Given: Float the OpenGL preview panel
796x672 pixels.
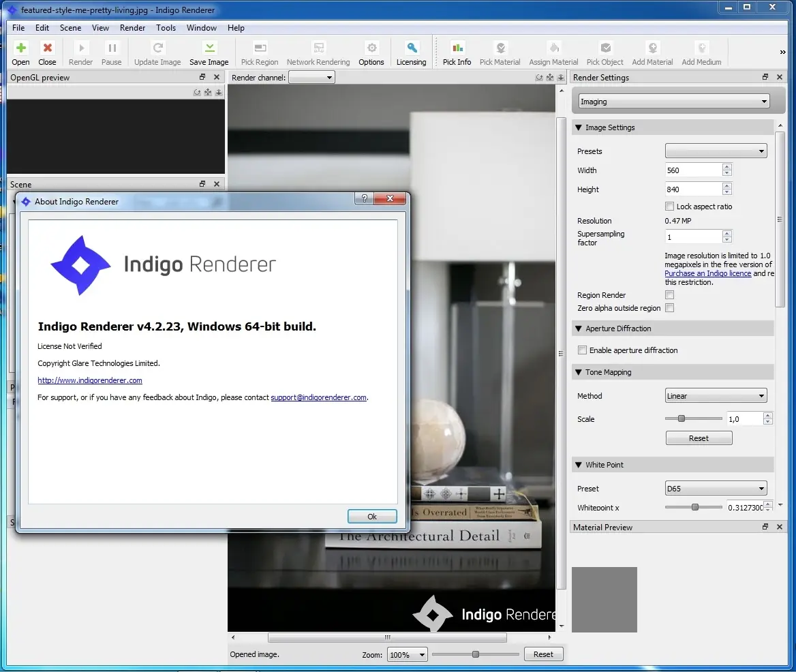Looking at the screenshot, I should click(202, 77).
